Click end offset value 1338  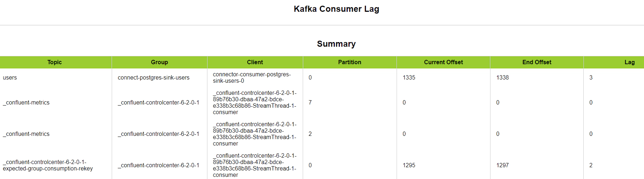502,77
